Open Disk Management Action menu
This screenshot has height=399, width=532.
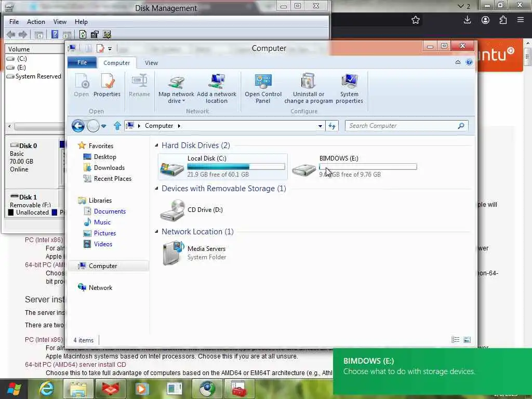click(36, 22)
